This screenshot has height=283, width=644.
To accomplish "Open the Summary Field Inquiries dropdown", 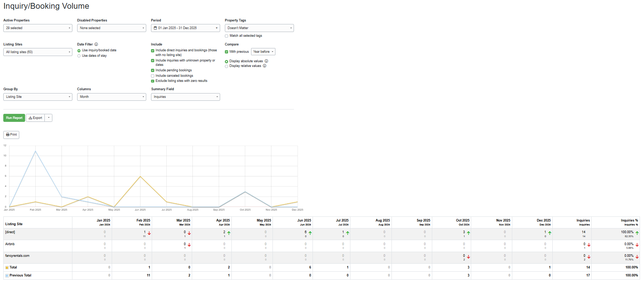I will [x=186, y=97].
